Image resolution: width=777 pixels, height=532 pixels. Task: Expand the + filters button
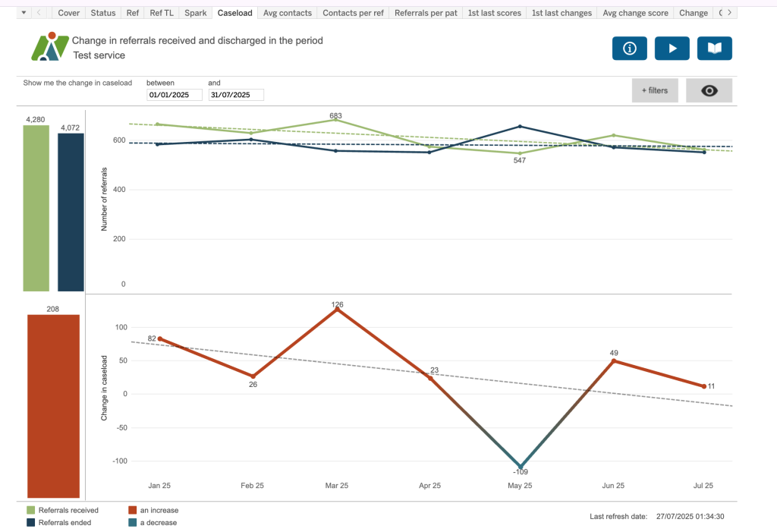(655, 90)
